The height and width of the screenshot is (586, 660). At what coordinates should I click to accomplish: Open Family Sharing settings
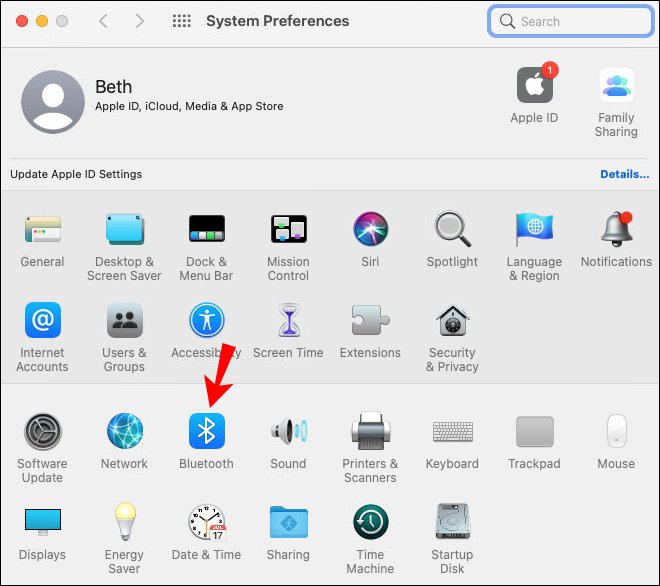(617, 85)
